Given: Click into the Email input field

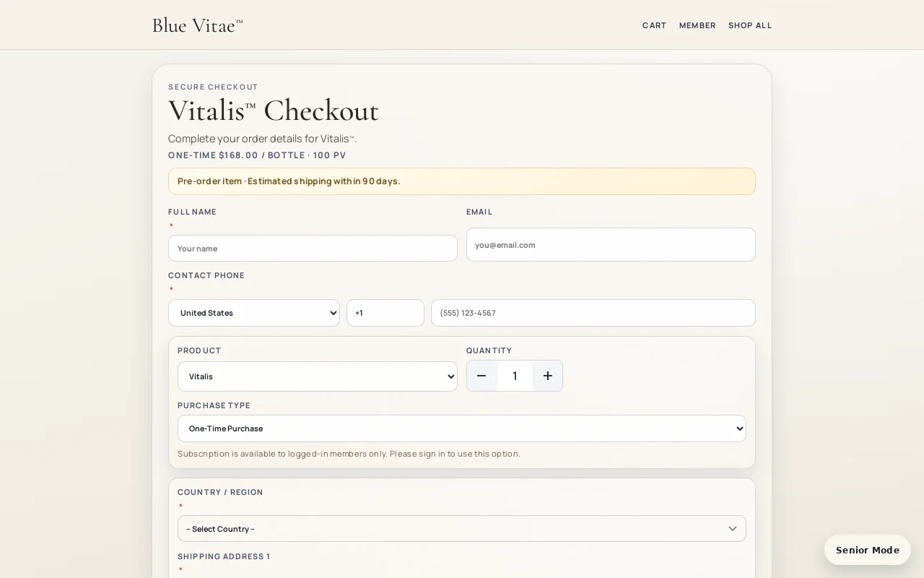Looking at the screenshot, I should pos(611,244).
